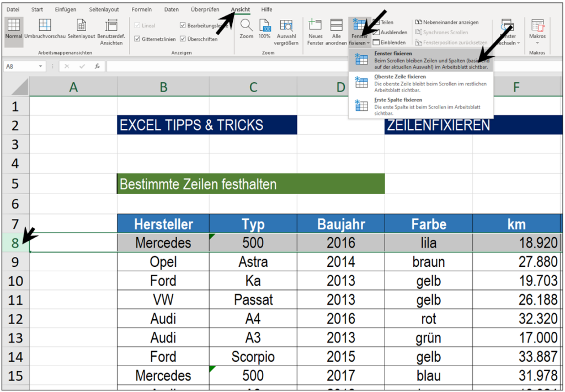Click the insert function fx icon

coord(97,67)
